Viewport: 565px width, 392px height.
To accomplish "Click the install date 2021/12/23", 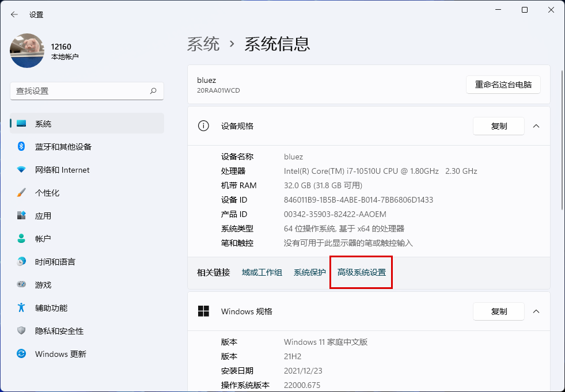I will click(303, 371).
